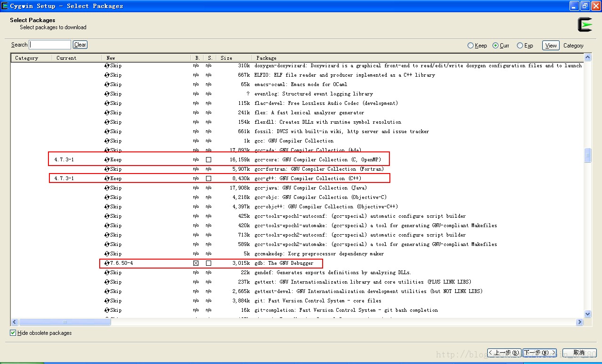Click the vertical scrollbar down arrow
The image size is (602, 364).
coord(587,314)
